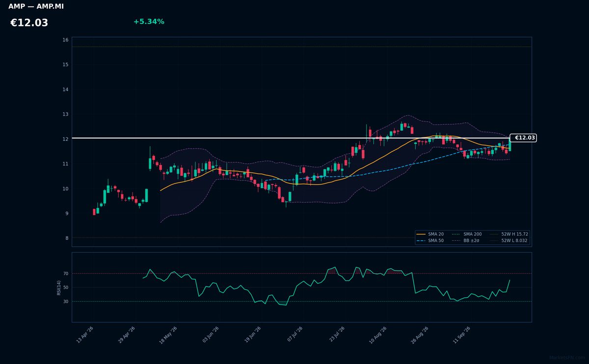Click the 9 price axis label
The width and height of the screenshot is (589, 364).
[67, 213]
